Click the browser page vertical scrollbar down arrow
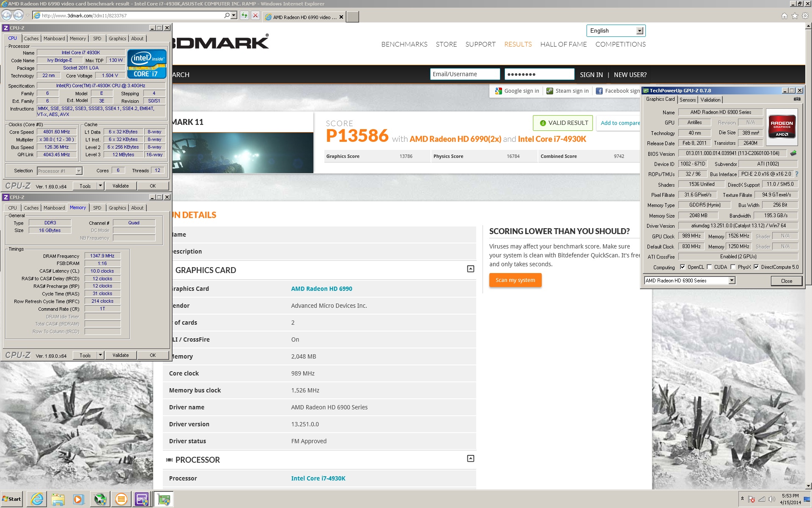 point(808,486)
